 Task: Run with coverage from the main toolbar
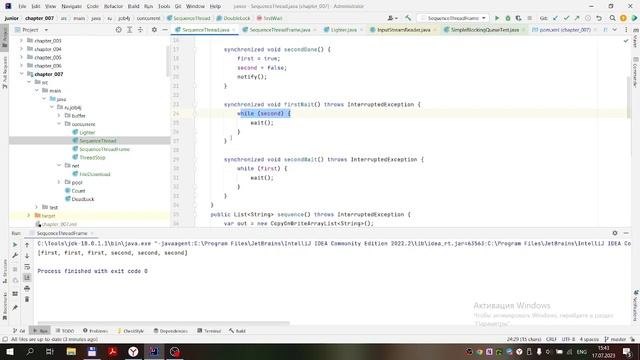[518, 18]
